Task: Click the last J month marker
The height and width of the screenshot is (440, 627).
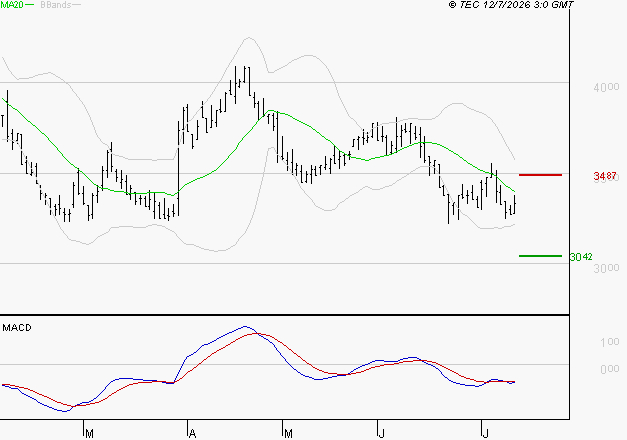Action: pyautogui.click(x=486, y=433)
